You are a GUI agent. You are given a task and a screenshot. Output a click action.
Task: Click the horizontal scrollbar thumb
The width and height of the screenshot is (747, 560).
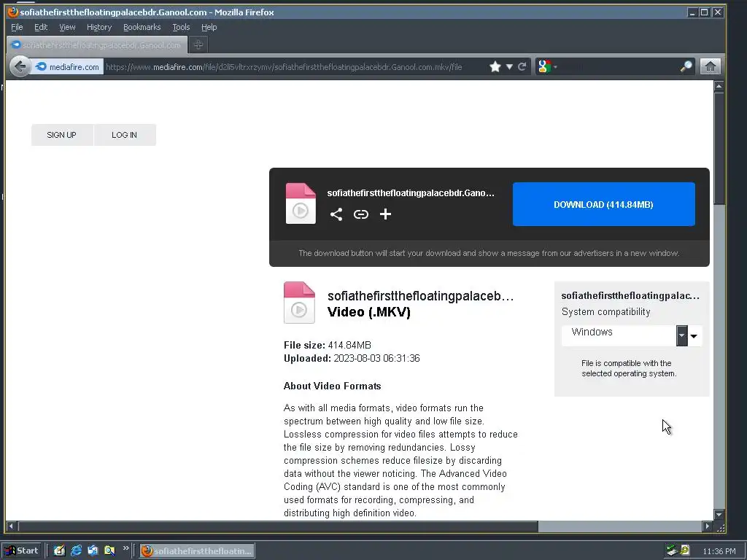278,526
